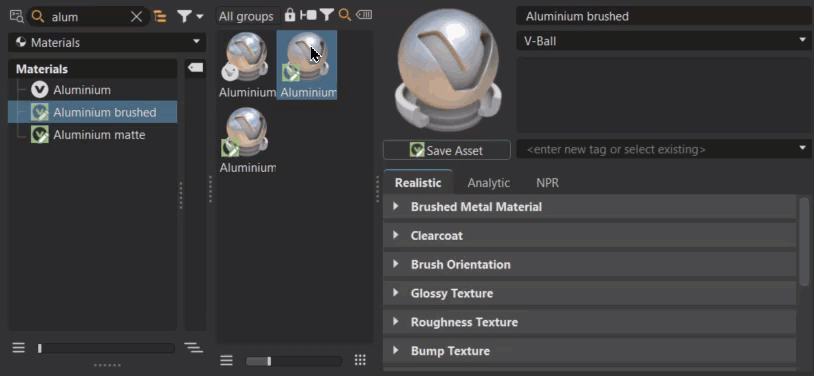Open the V-Ball preview type dropdown
This screenshot has height=376, width=814.
(x=664, y=41)
